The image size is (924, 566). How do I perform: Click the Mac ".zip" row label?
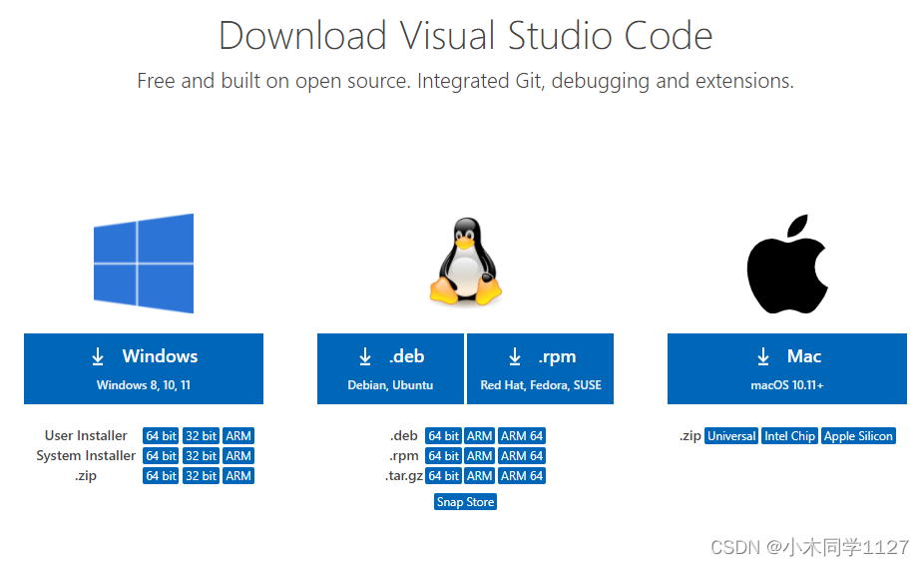click(691, 435)
